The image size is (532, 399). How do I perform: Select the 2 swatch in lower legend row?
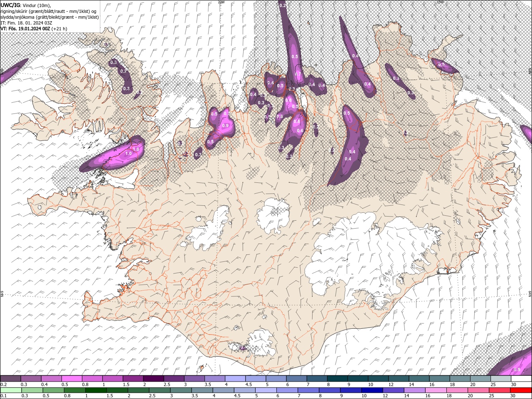coord(138,390)
